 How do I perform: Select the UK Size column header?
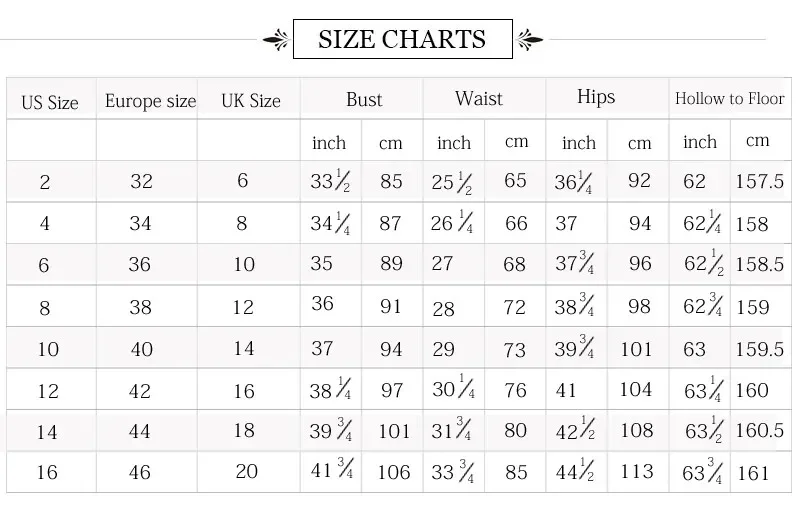[x=250, y=101]
